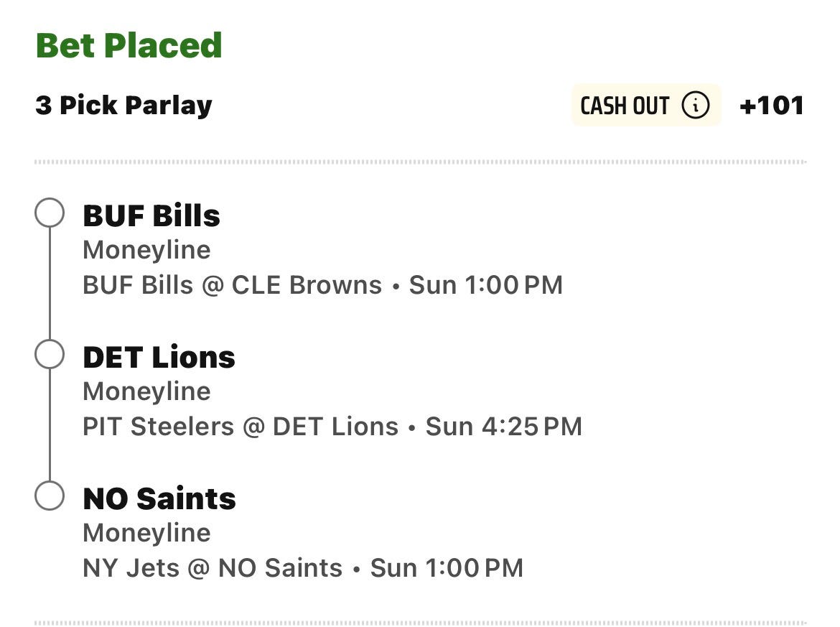Select the BUF Bills status circle
The width and height of the screenshot is (840, 627).
click(50, 213)
